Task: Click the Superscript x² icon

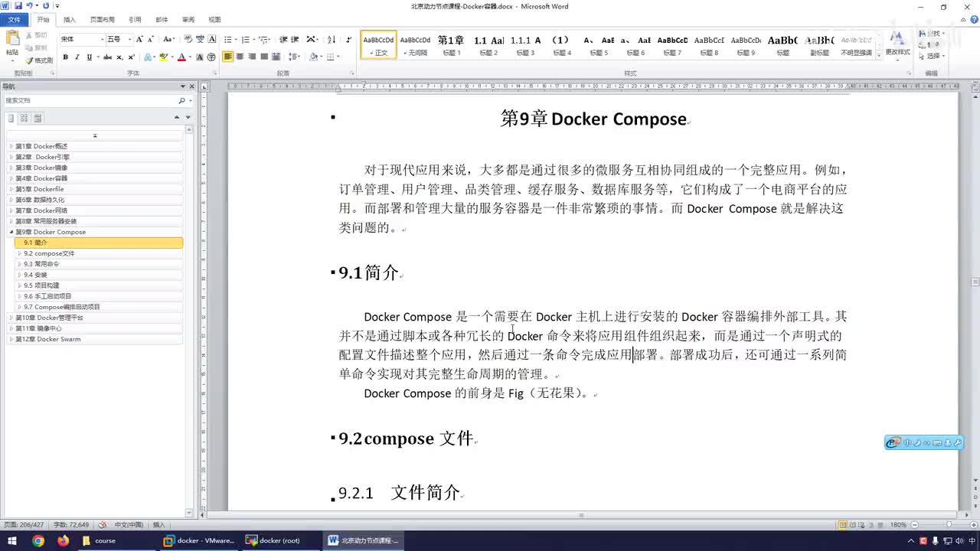Action: pyautogui.click(x=131, y=57)
